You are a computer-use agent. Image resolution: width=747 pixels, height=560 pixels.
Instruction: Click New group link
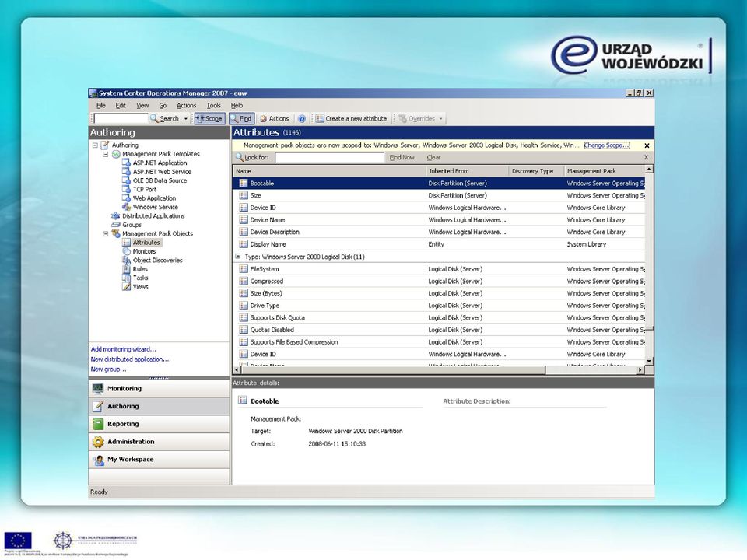click(109, 369)
